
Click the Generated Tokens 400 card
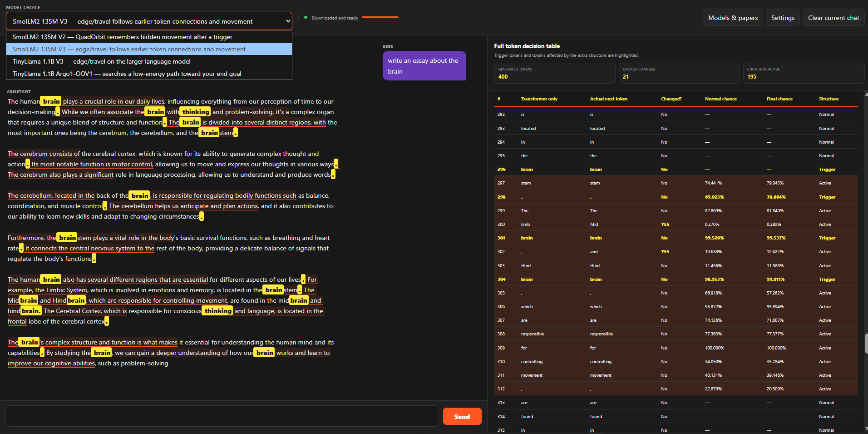[554, 73]
